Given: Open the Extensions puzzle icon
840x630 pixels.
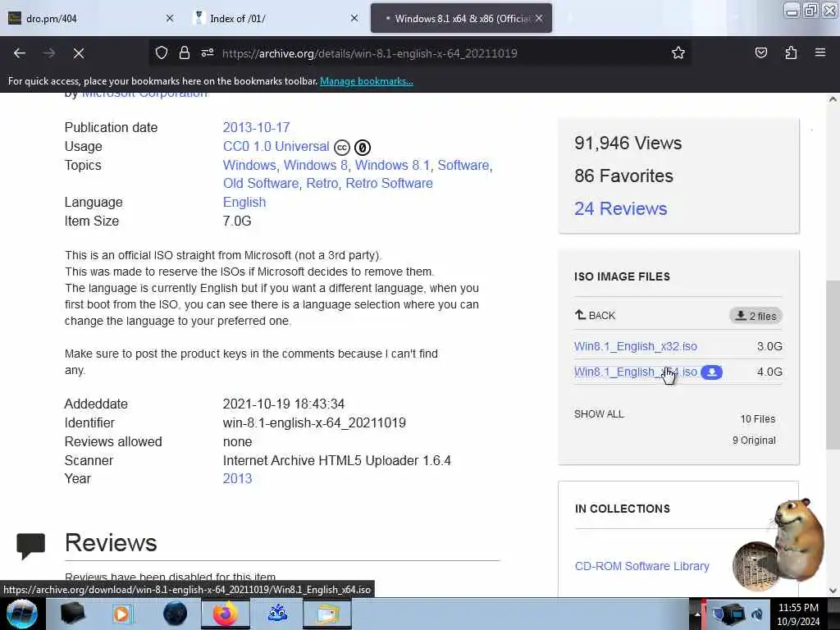Looking at the screenshot, I should (x=791, y=52).
